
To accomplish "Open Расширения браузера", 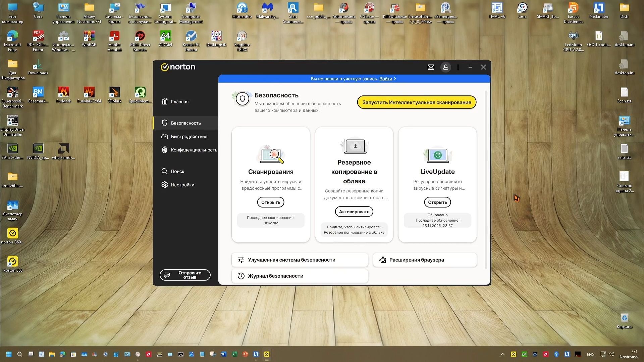I will [x=425, y=260].
